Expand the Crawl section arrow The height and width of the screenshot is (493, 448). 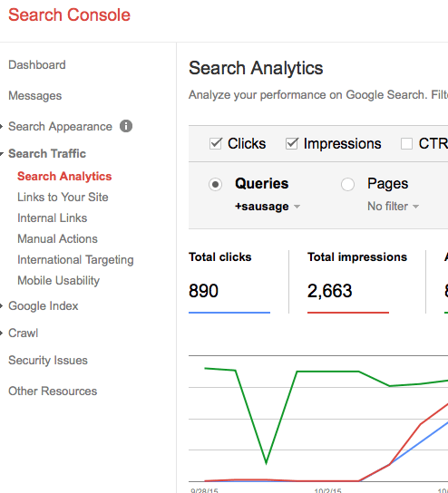(x=2, y=333)
